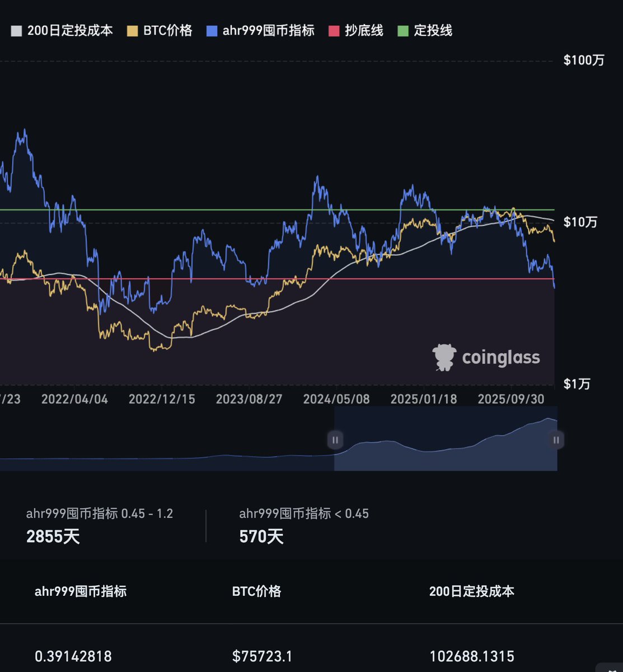Image resolution: width=623 pixels, height=672 pixels.
Task: Select the ahr999囤币指标 table column header
Action: point(82,591)
